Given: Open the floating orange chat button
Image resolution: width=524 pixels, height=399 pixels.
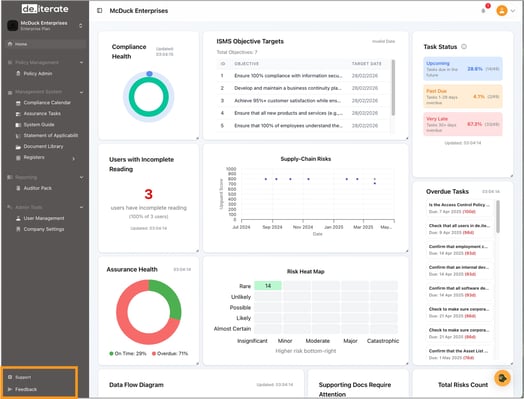Looking at the screenshot, I should (x=502, y=378).
